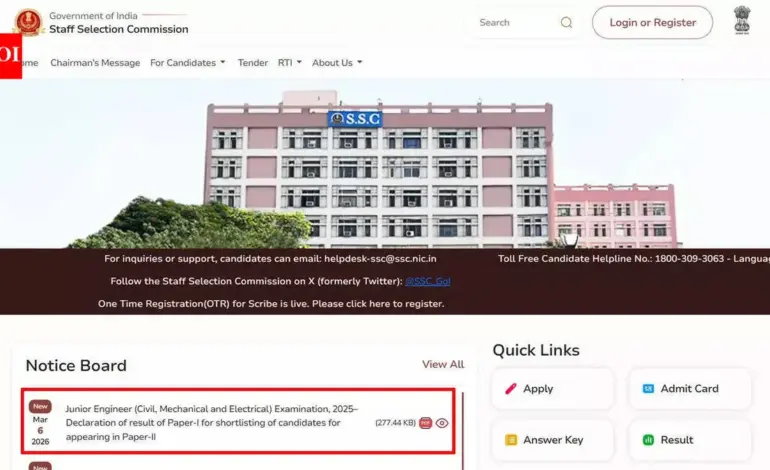Click the SSC emblem logo

click(x=28, y=22)
